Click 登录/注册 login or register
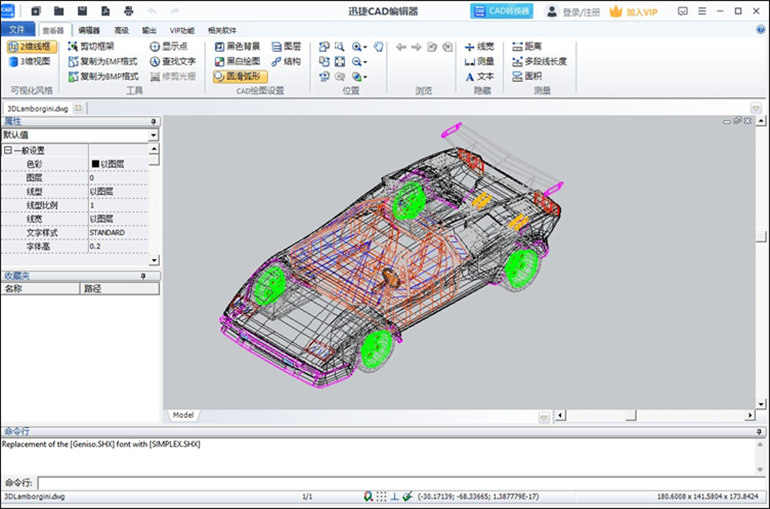The height and width of the screenshot is (509, 770). [x=573, y=11]
